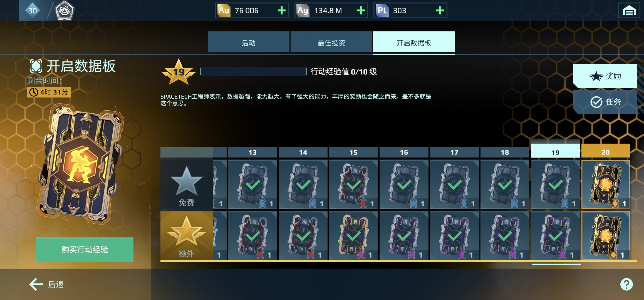Open the 奖励 rewards panel
Screen dimensions: 644x300
click(x=605, y=76)
